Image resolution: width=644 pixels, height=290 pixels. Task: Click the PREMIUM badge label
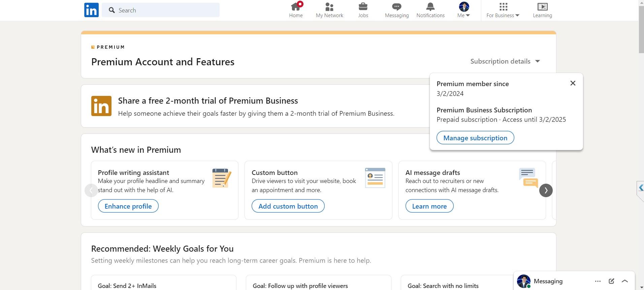pyautogui.click(x=108, y=47)
